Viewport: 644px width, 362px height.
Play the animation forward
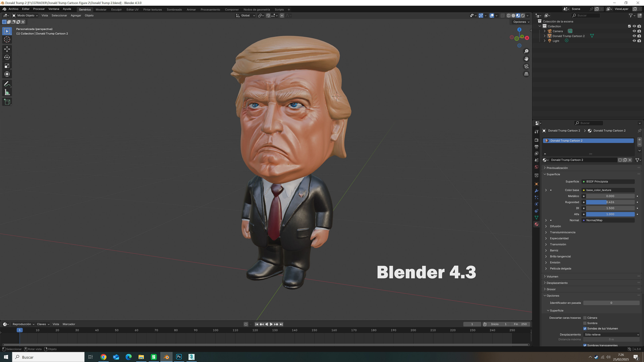[x=271, y=324]
